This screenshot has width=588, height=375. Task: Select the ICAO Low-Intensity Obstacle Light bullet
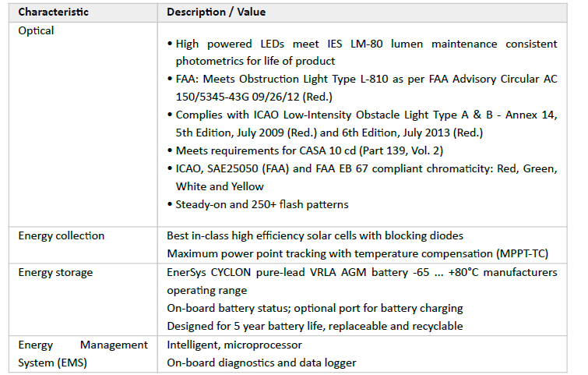click(x=362, y=123)
